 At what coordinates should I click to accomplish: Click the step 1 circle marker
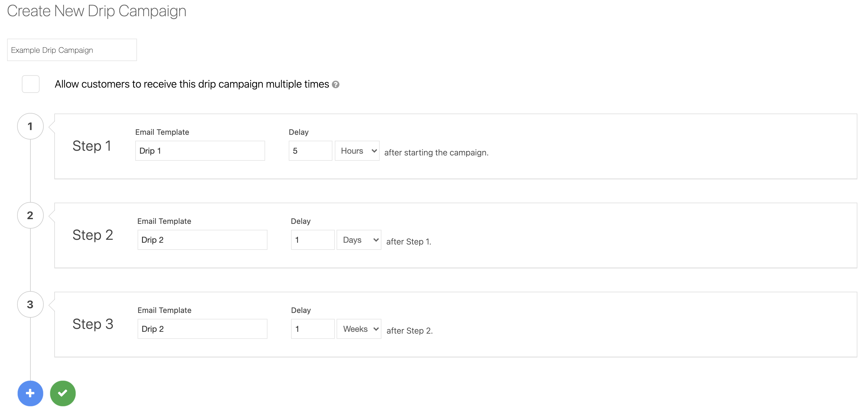[x=30, y=126]
